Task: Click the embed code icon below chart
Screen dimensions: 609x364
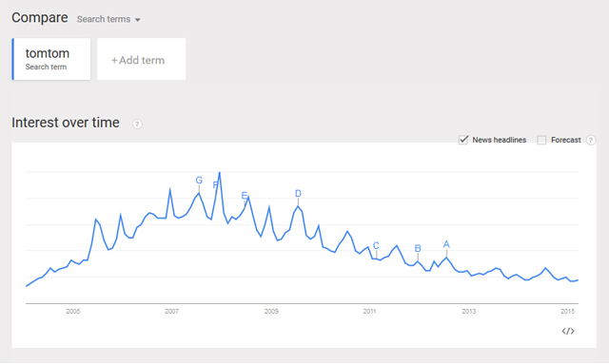Action: tap(568, 331)
